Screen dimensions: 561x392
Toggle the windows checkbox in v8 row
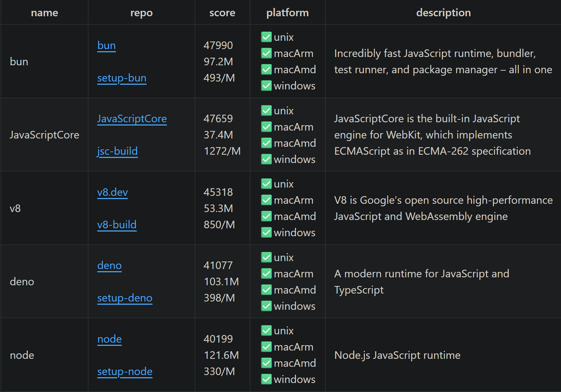coord(266,232)
